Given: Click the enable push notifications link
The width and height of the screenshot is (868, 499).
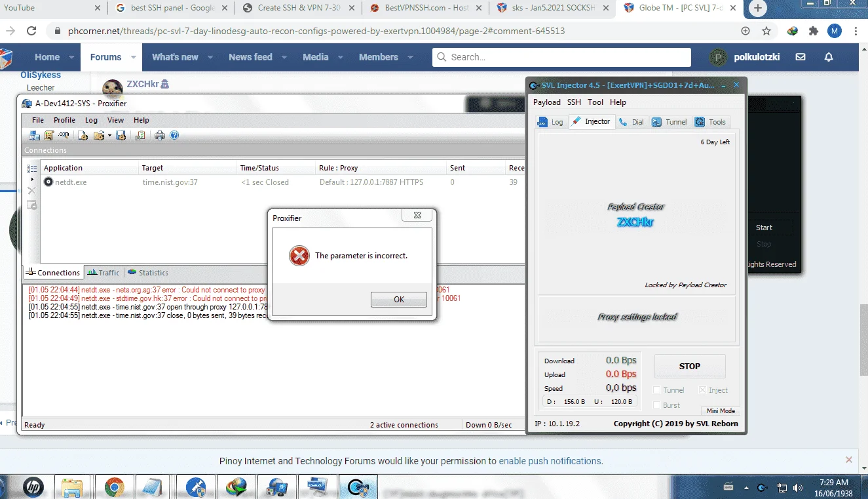Looking at the screenshot, I should pos(550,461).
